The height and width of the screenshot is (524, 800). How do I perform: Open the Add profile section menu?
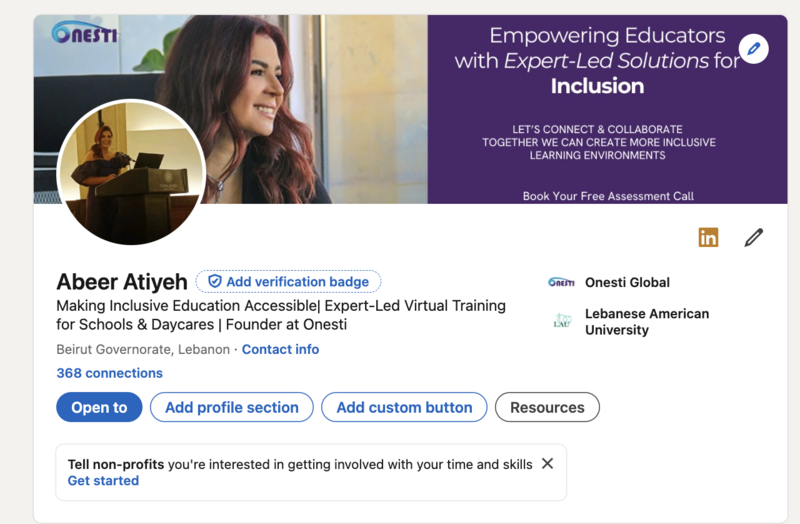click(232, 407)
